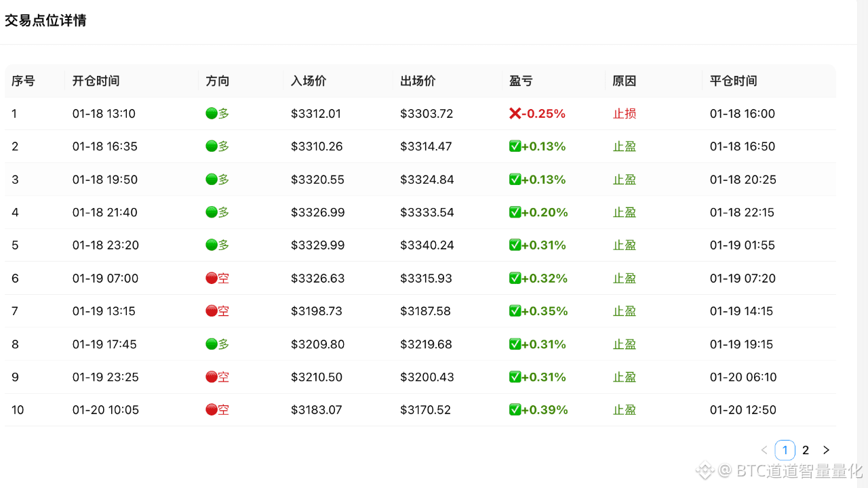Click the check icon in the 01-19 23:25 row

point(515,377)
